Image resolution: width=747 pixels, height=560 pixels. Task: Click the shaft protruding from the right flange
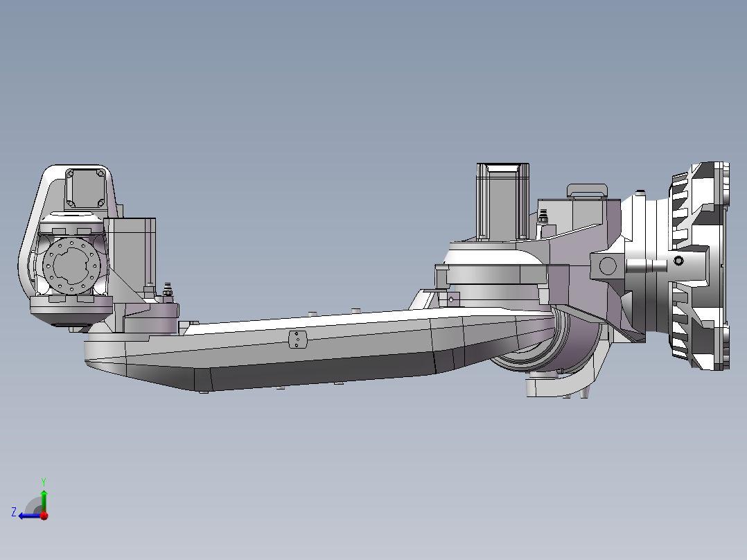click(x=646, y=265)
